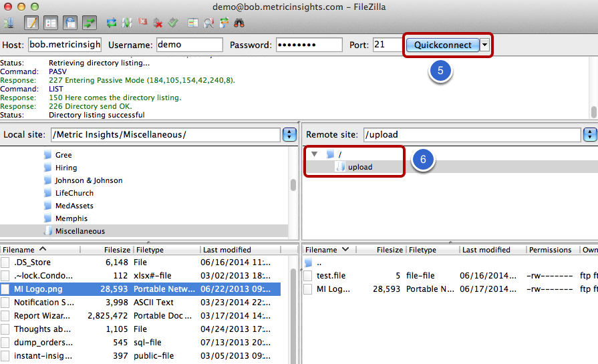Viewport: 598px width, 364px height.
Task: Click the Quickconnect button
Action: pyautogui.click(x=442, y=45)
